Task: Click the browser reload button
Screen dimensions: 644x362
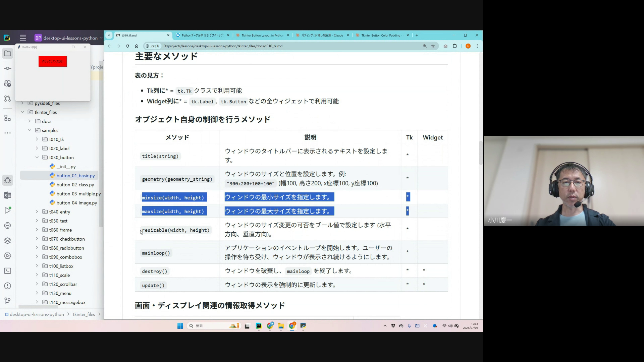Action: [x=127, y=46]
